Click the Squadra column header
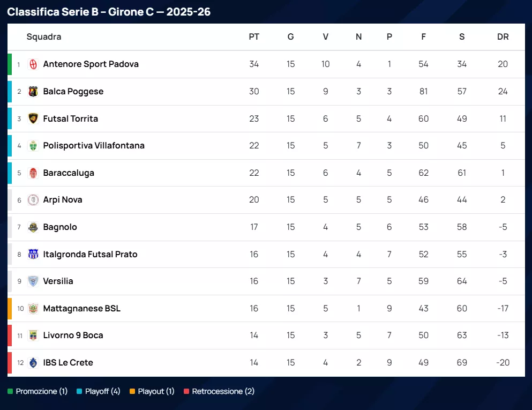This screenshot has width=532, height=410. (44, 37)
